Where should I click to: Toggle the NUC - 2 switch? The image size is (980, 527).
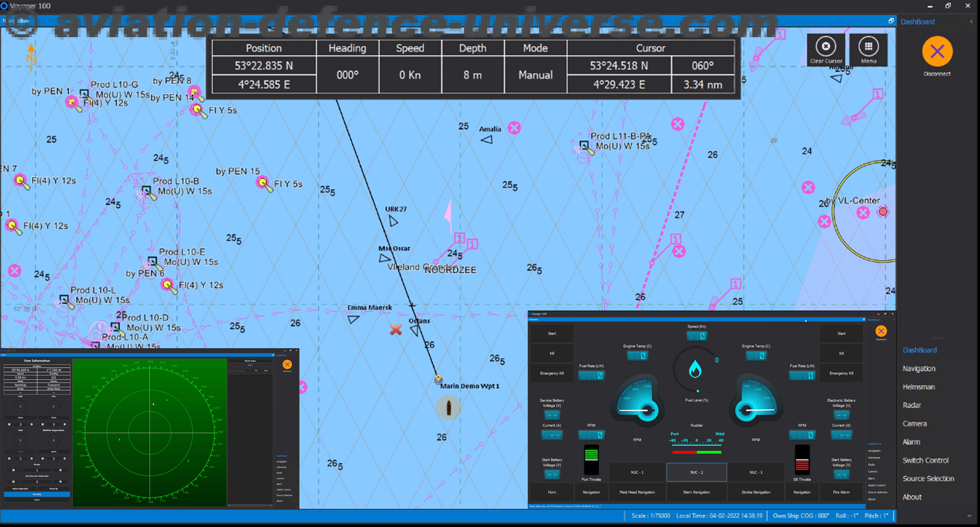tap(696, 472)
